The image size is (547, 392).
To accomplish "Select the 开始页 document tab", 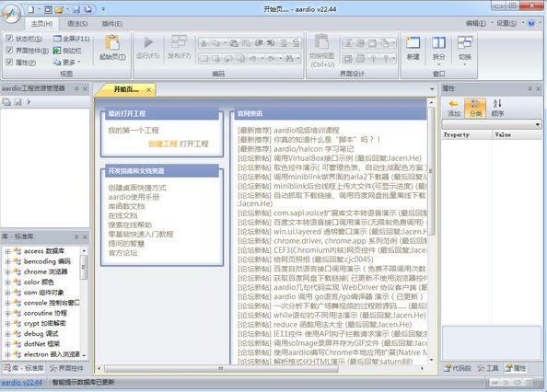I will [x=126, y=89].
